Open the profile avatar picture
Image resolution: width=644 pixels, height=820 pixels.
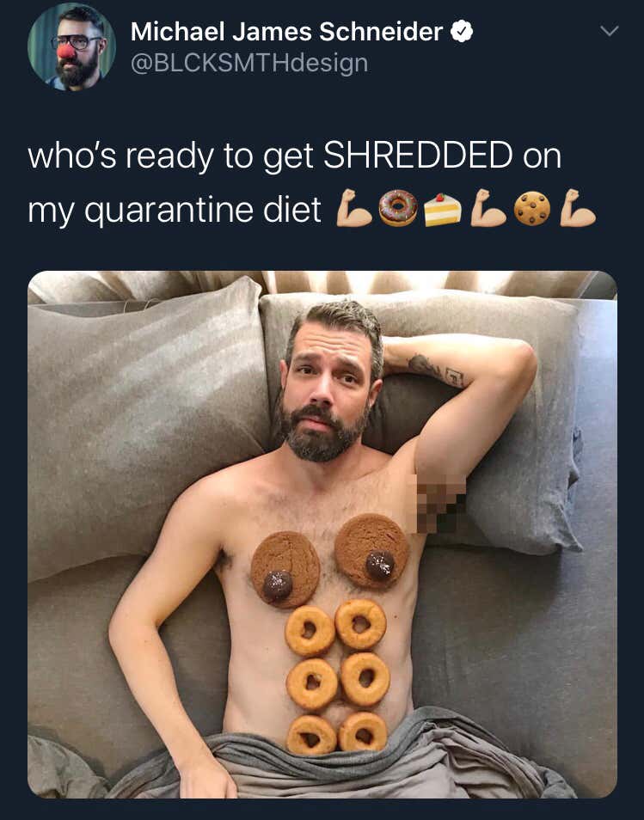[71, 47]
